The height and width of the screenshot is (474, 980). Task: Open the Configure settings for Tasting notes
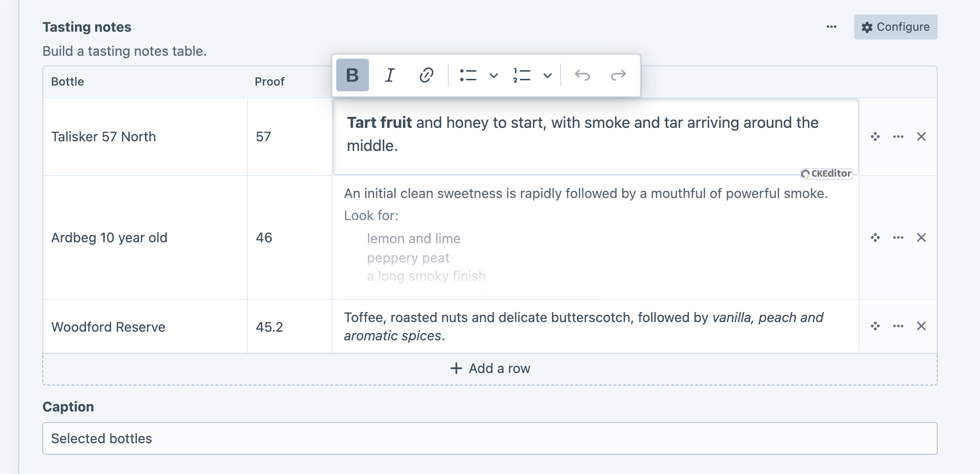point(895,27)
